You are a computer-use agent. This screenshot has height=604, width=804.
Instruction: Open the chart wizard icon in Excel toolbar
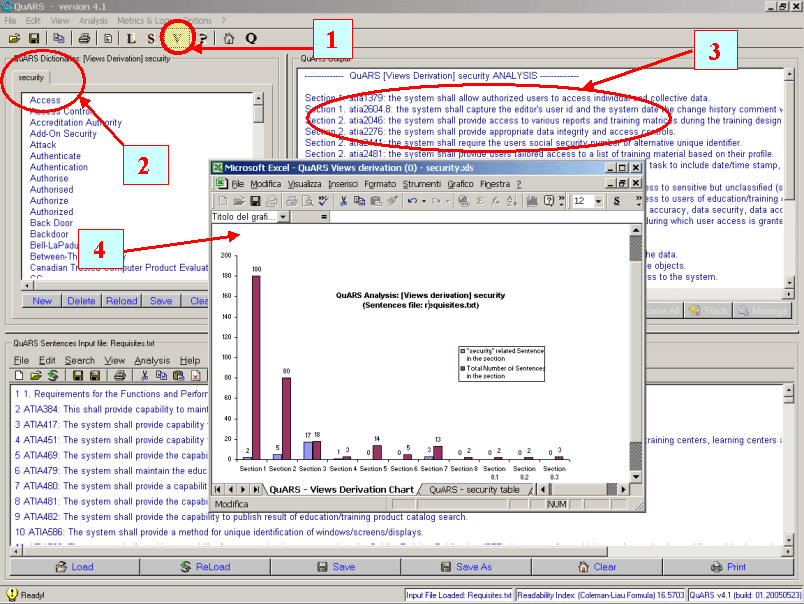coord(532,201)
